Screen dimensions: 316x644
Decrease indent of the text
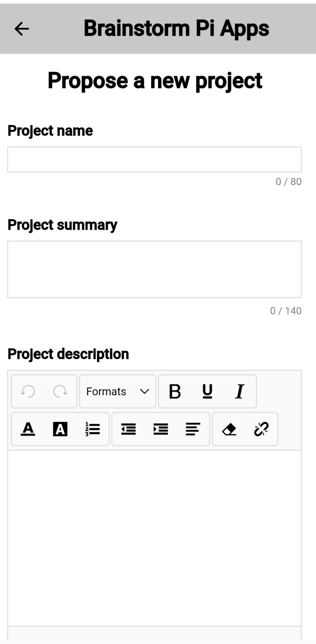pyautogui.click(x=128, y=429)
